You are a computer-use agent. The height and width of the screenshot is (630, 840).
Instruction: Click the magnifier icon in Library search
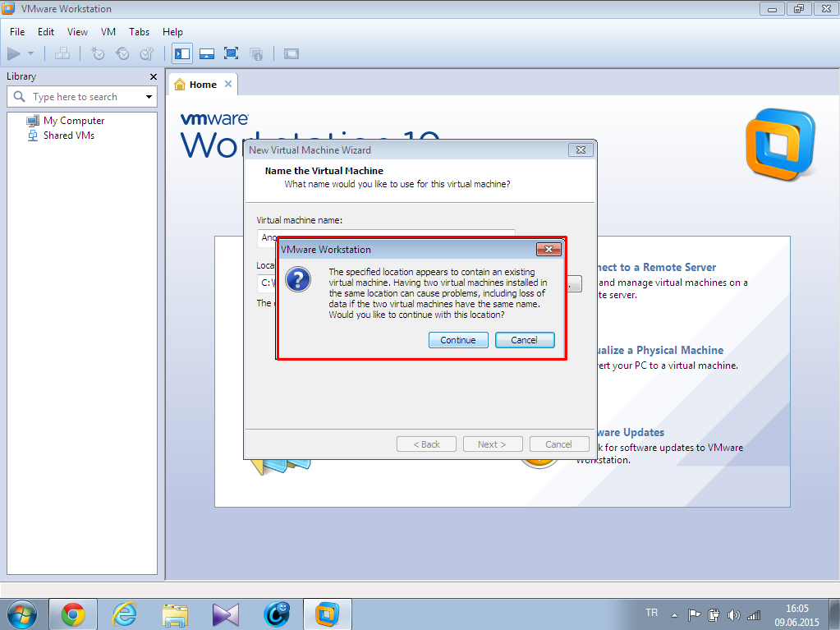(x=19, y=96)
